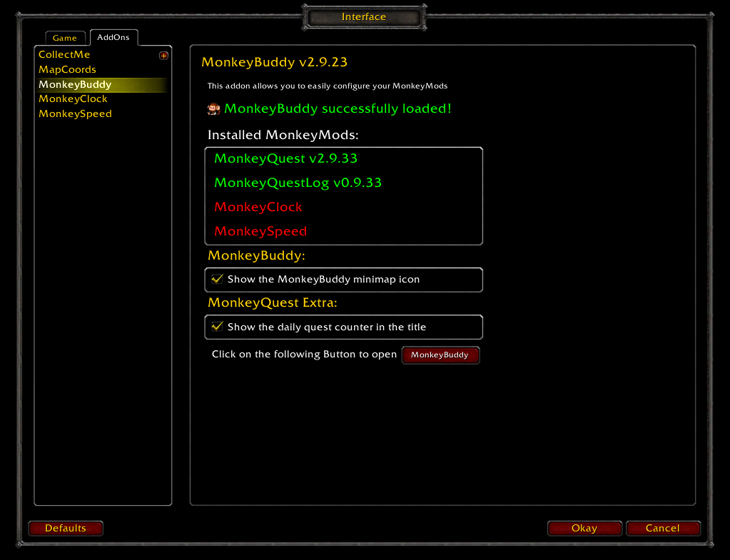The height and width of the screenshot is (560, 730).
Task: Click the Interface title header
Action: 364,16
